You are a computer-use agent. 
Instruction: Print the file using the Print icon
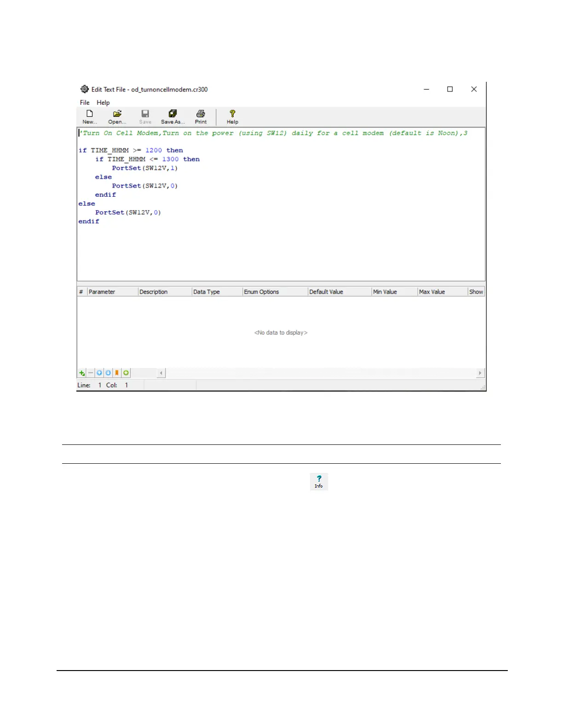tap(201, 117)
